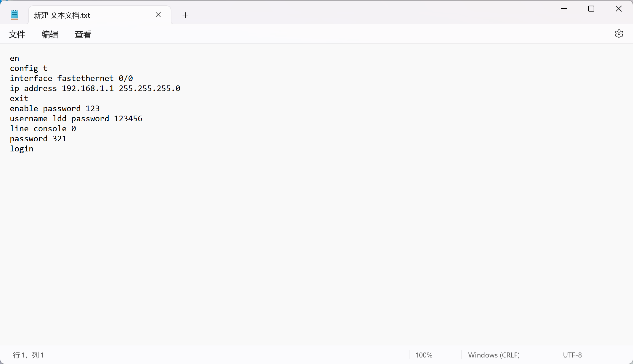The width and height of the screenshot is (633, 364).
Task: Open the 查看 menu
Action: click(x=83, y=35)
